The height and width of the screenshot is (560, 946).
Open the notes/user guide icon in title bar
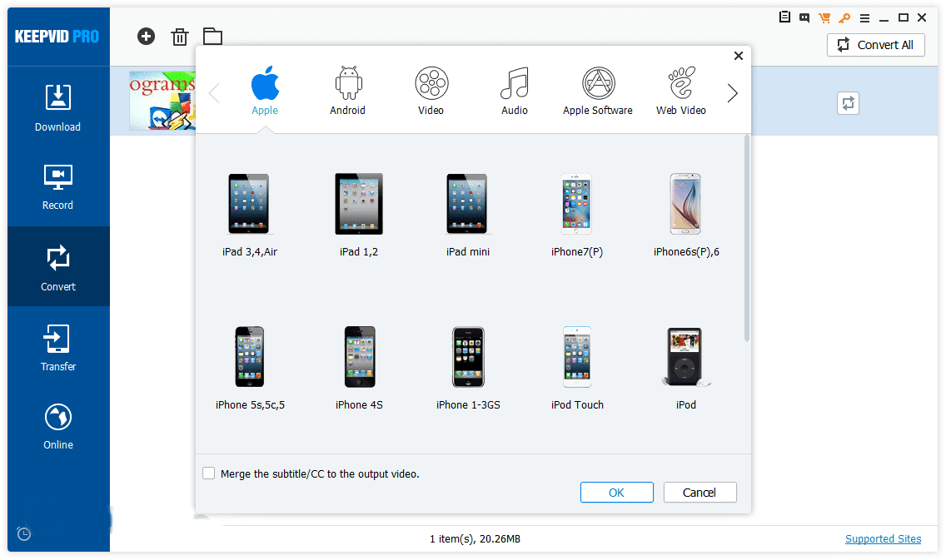(x=784, y=17)
